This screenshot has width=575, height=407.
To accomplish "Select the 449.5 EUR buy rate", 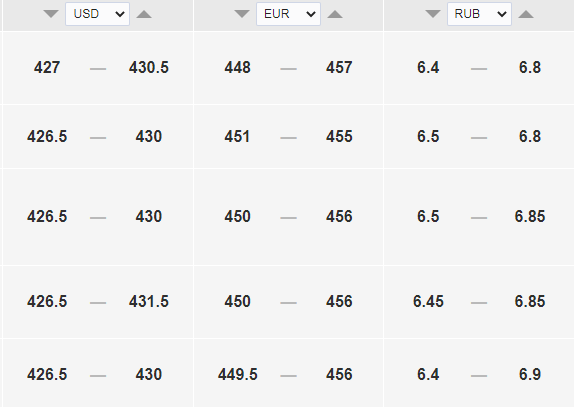I will click(x=238, y=374).
